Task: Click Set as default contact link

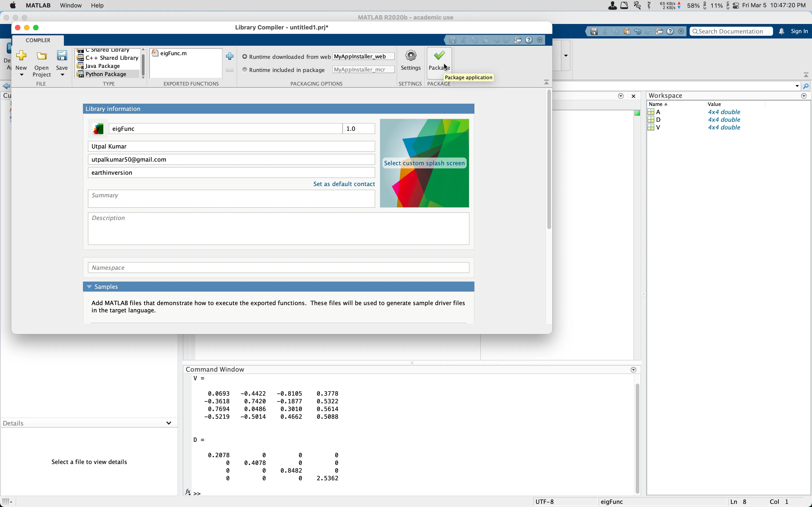Action: pos(344,183)
